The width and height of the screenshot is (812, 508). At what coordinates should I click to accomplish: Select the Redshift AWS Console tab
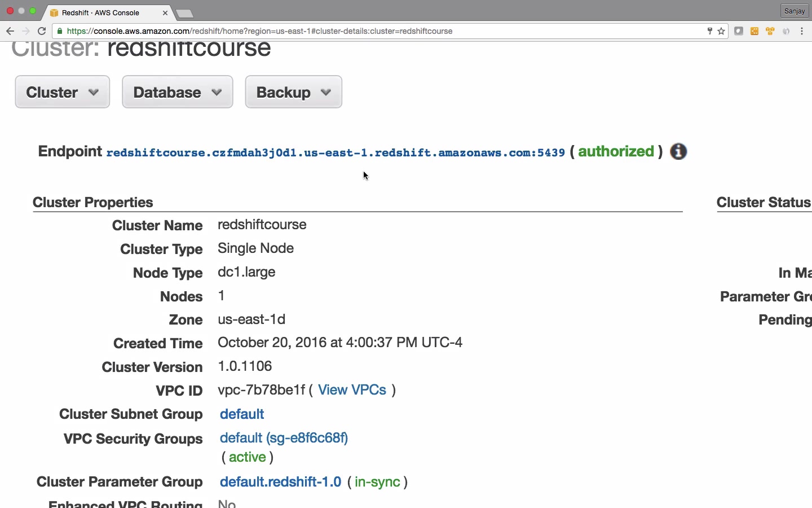tap(101, 12)
